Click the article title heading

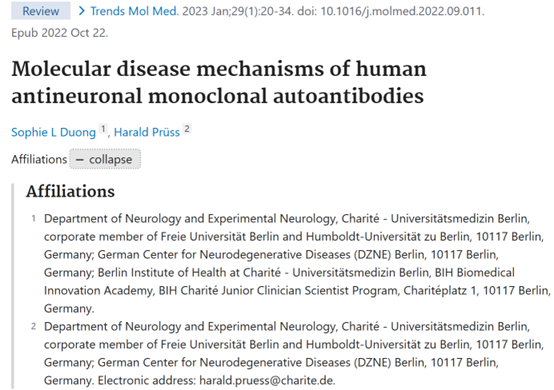pos(219,82)
